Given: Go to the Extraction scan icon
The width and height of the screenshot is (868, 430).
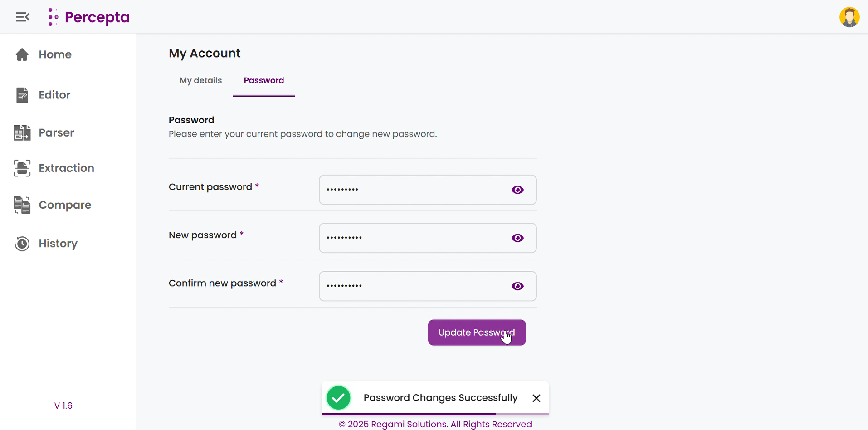Looking at the screenshot, I should coord(22,168).
